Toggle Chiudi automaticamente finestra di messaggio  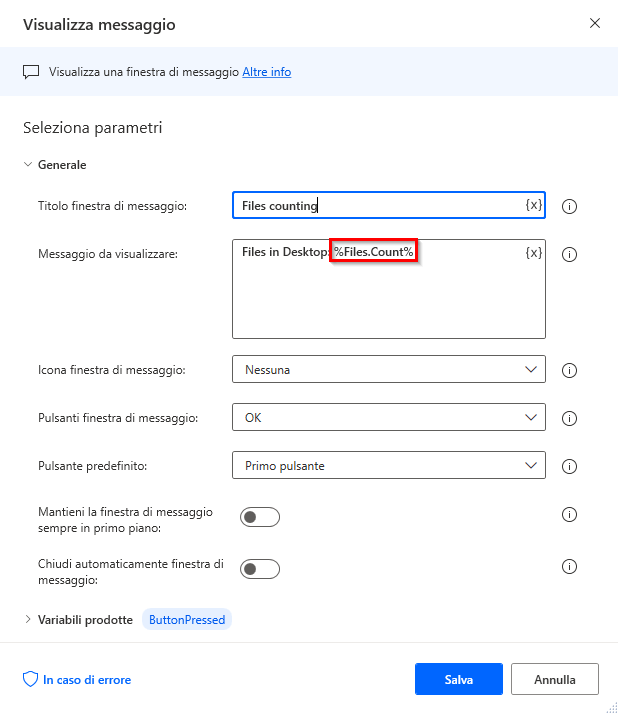(x=260, y=569)
